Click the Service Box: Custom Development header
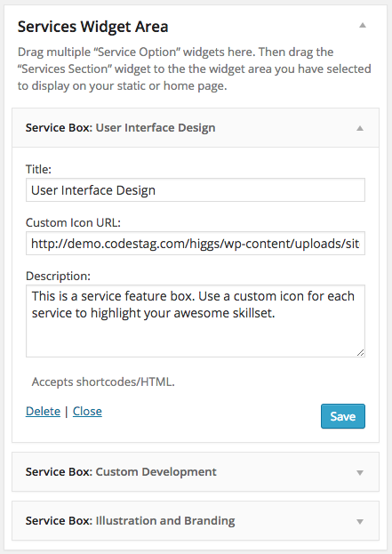Image resolution: width=392 pixels, height=554 pixels. coord(196,471)
